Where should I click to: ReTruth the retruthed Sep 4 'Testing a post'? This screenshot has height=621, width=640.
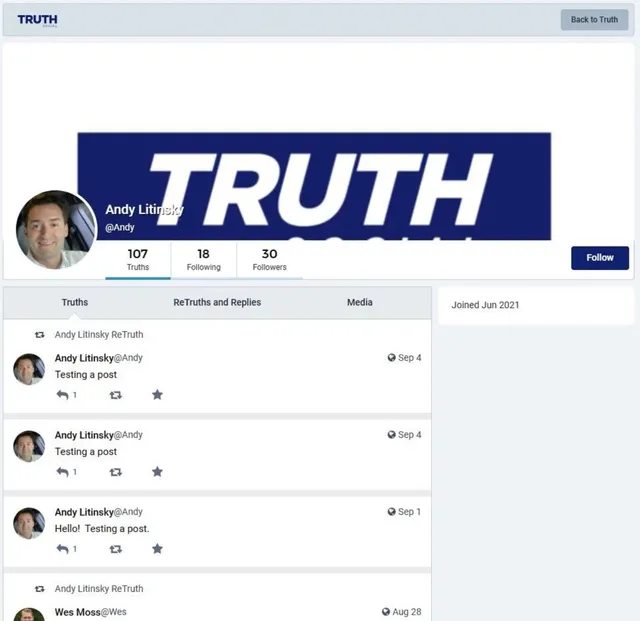click(x=116, y=395)
